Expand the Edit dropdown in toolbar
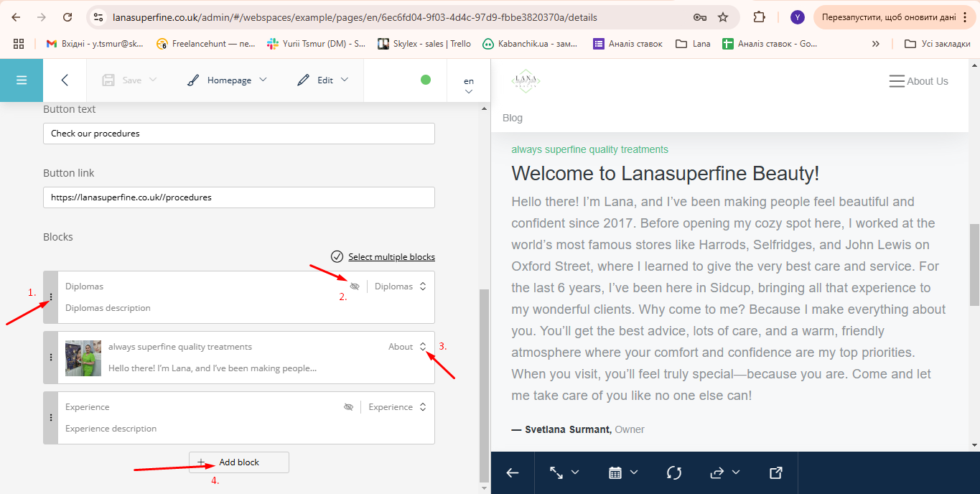The image size is (980, 494). point(324,80)
